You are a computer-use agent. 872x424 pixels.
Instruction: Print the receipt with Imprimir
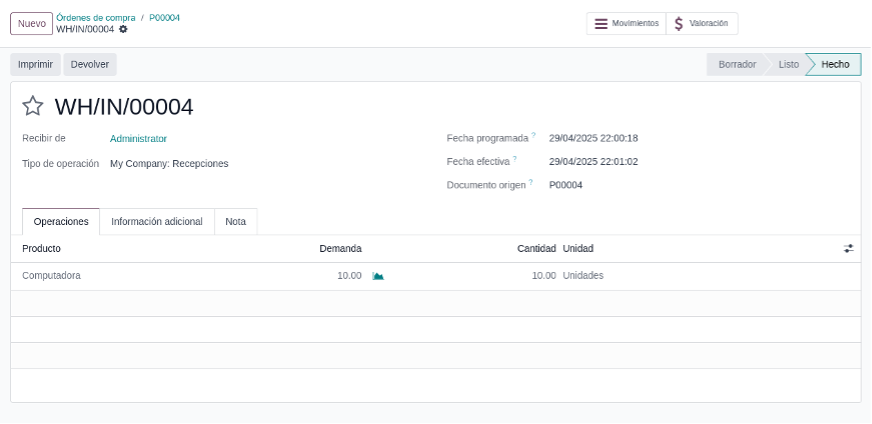point(36,65)
